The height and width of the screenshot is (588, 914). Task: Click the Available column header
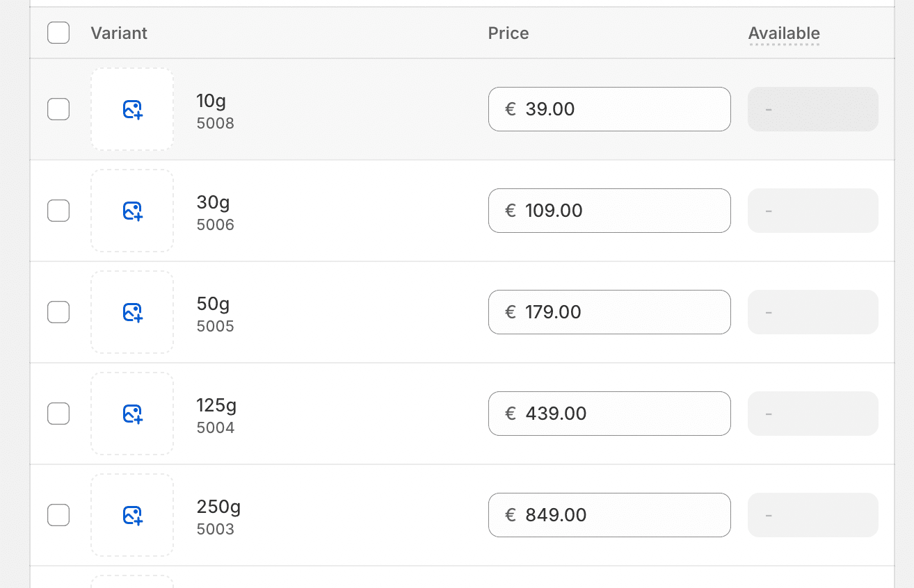point(784,33)
